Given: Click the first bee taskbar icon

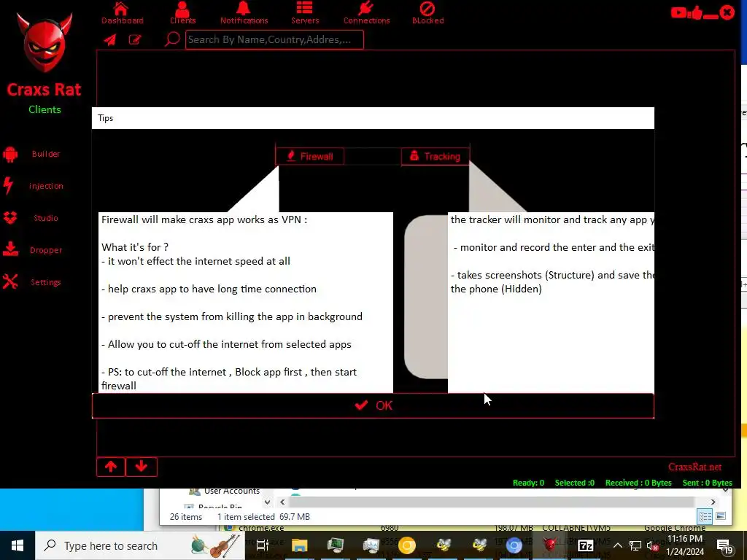Looking at the screenshot, I should [443, 545].
